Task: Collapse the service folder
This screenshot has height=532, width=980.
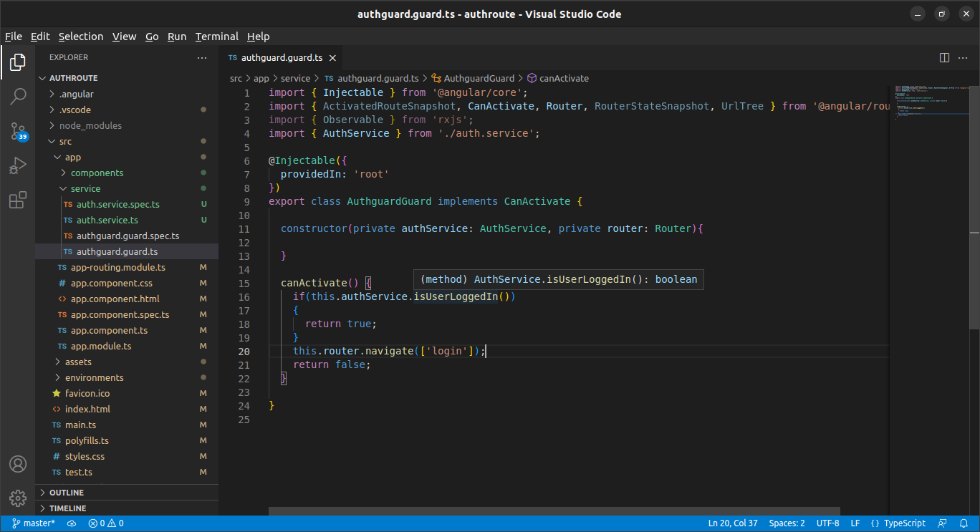Action: 127,188
